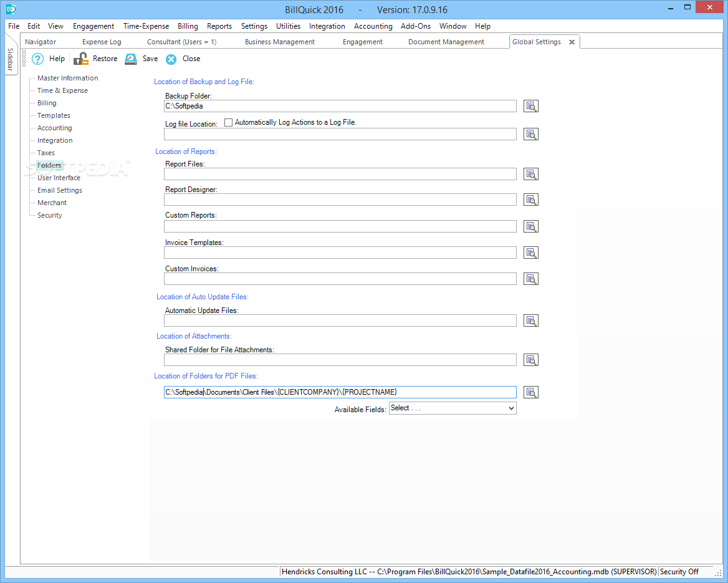The height and width of the screenshot is (583, 728).
Task: Select Merchant in settings tree
Action: point(52,203)
